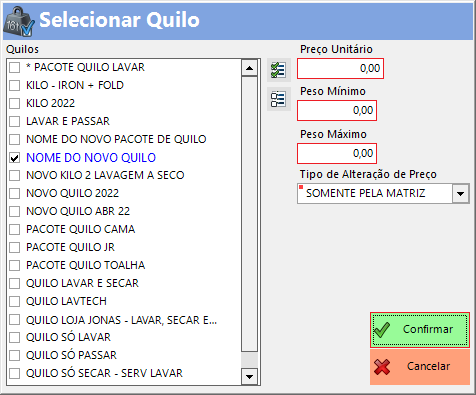The width and height of the screenshot is (476, 395).
Task: Click the list scroll down arrow
Action: click(x=249, y=377)
